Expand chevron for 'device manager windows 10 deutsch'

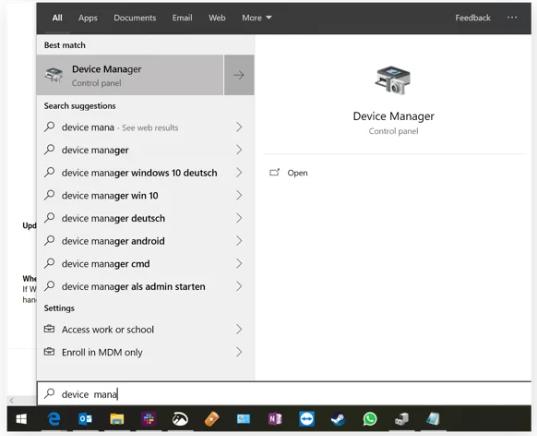pos(239,172)
